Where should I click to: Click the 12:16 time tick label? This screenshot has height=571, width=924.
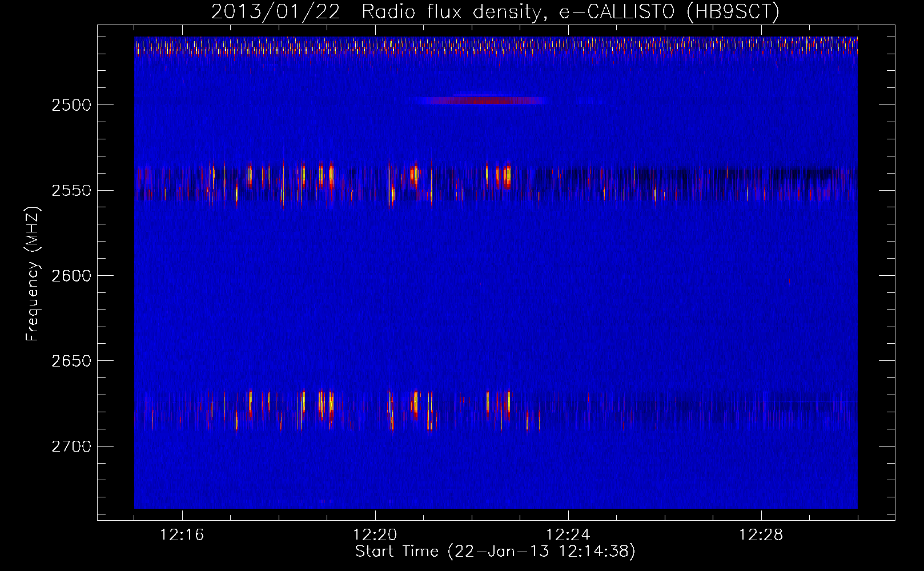tap(182, 535)
